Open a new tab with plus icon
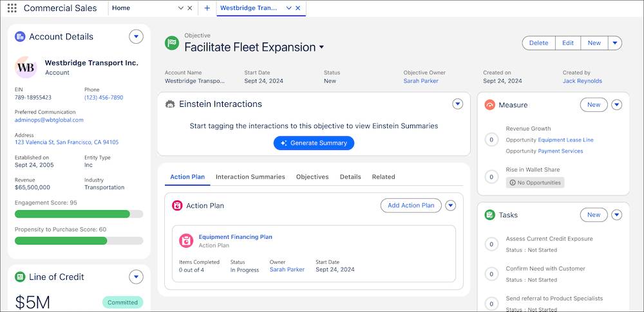Viewport: 644px width, 312px height. point(207,8)
